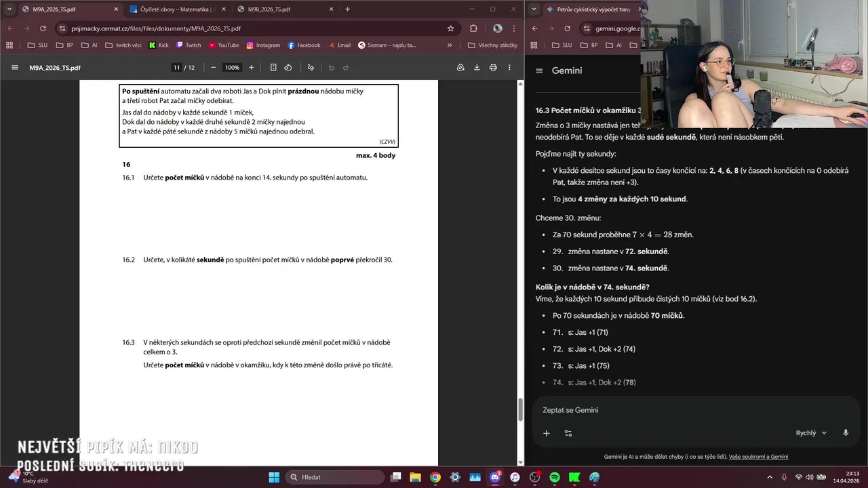The image size is (868, 488).
Task: Open the Facebook bookmark
Action: (x=304, y=45)
